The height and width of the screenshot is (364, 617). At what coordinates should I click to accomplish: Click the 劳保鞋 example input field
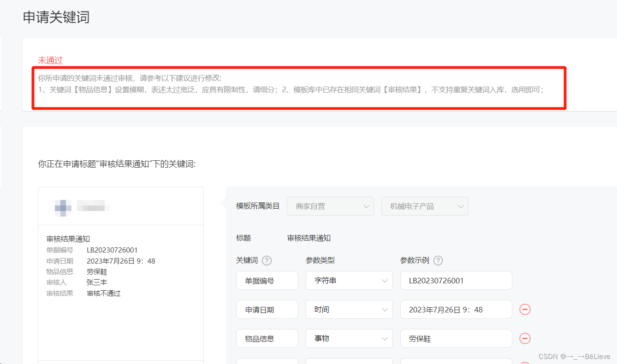[x=456, y=338]
